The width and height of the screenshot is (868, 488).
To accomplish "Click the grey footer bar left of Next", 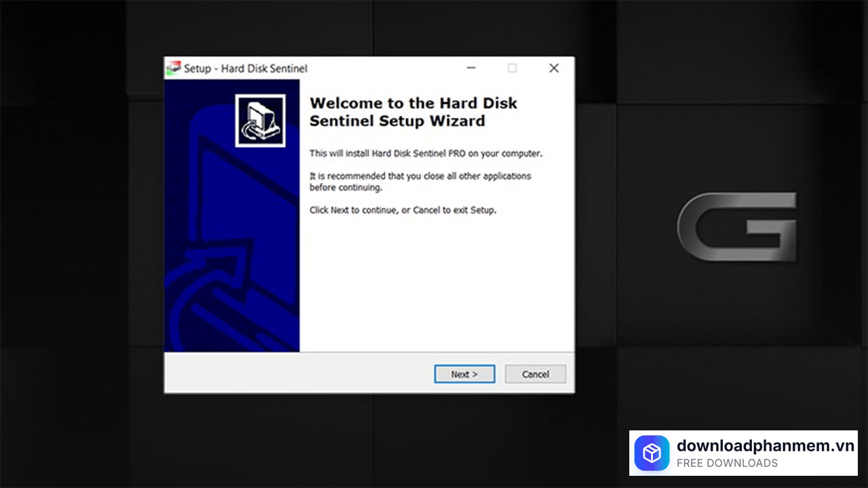I will [x=298, y=373].
